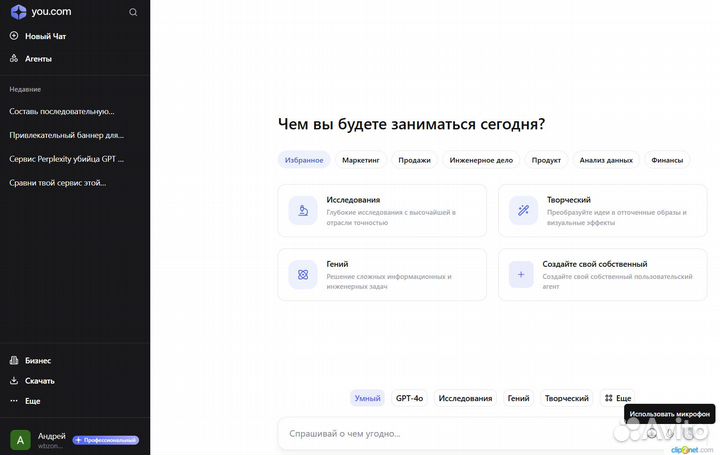Select the Финансы category tab

667,160
